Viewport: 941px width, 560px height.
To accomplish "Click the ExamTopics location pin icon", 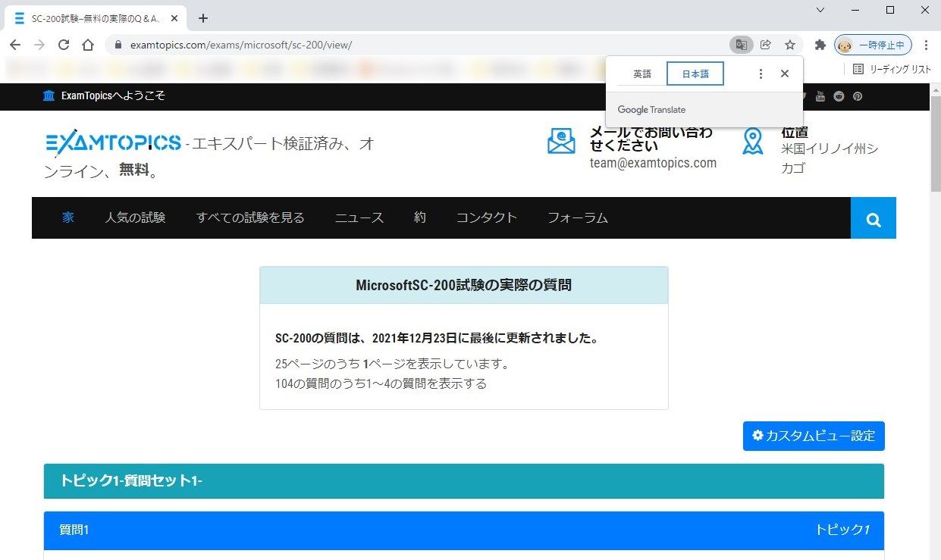I will pos(752,141).
